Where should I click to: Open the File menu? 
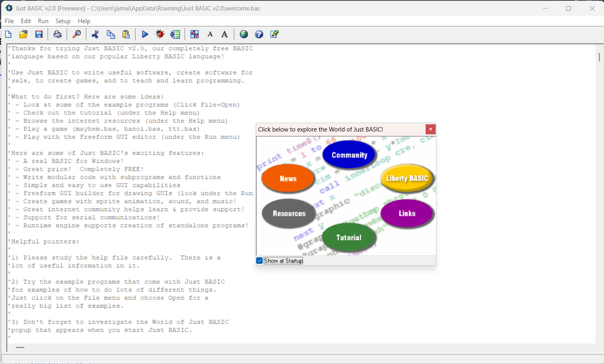(x=9, y=21)
